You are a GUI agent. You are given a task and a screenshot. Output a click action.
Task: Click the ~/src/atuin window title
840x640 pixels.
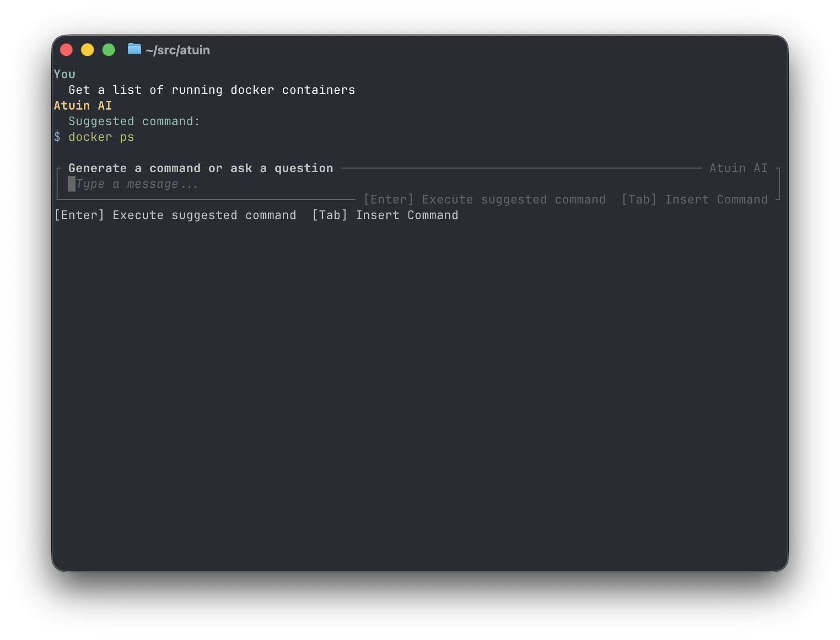[178, 50]
